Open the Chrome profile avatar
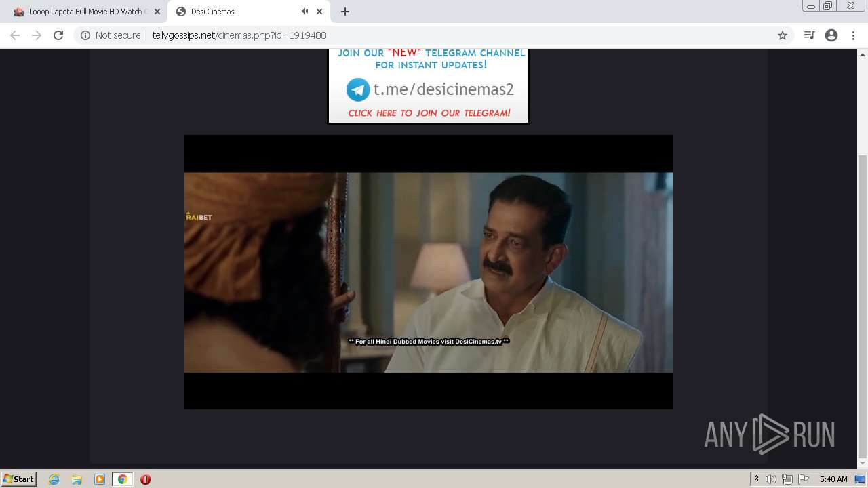 pos(831,35)
